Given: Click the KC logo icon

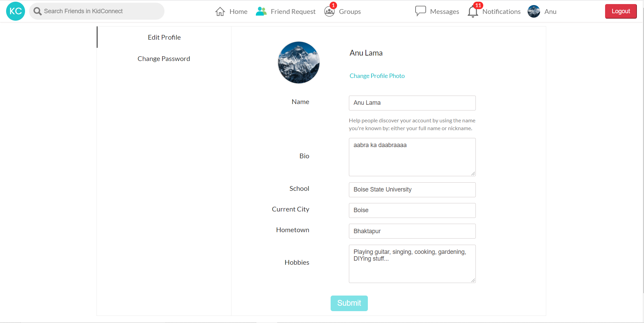Looking at the screenshot, I should 16,11.
